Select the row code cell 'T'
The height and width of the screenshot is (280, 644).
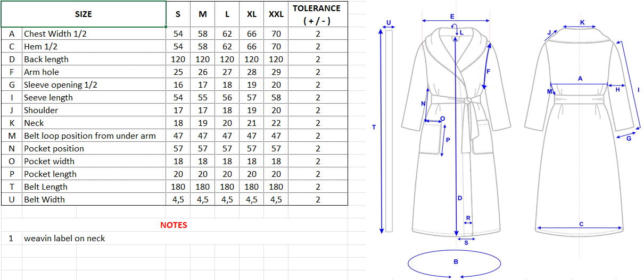(x=12, y=186)
